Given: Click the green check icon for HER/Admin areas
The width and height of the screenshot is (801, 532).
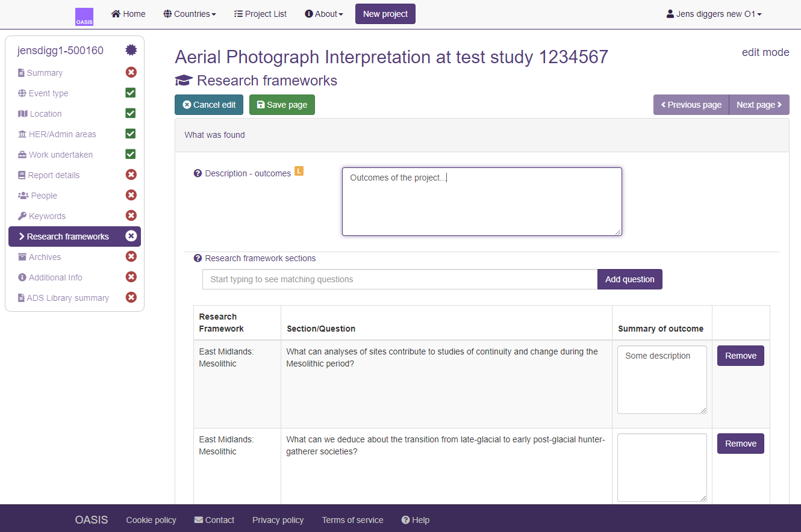Looking at the screenshot, I should click(x=131, y=134).
